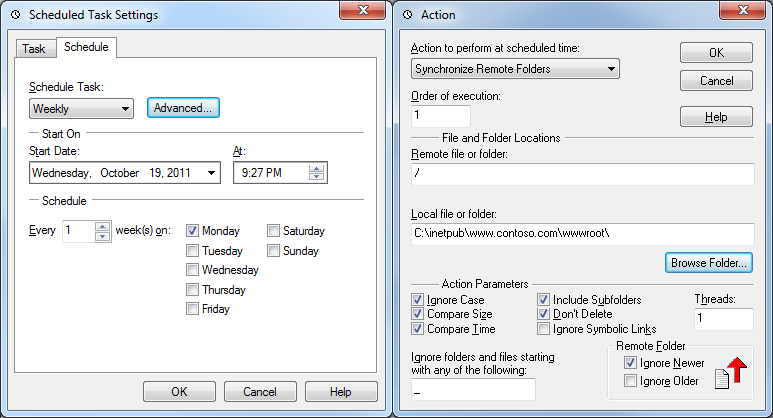
Task: Click the Local file or folder field
Action: (582, 234)
